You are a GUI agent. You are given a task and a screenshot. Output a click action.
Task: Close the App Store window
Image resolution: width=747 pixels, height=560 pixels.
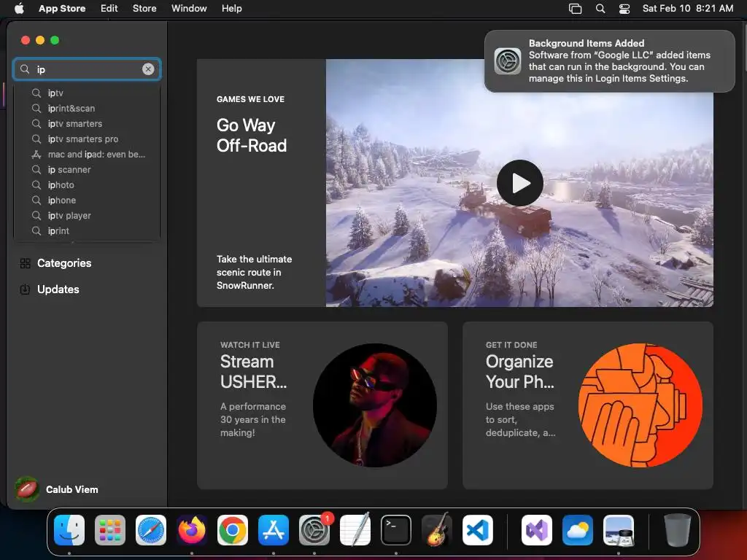point(26,40)
